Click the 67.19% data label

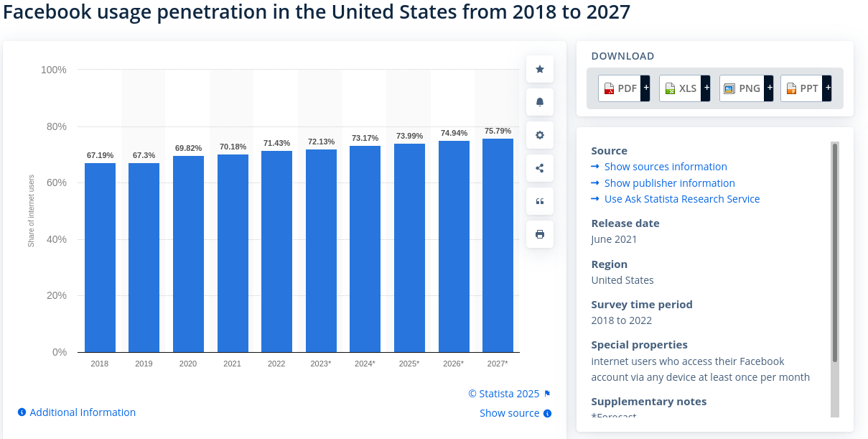[100, 155]
